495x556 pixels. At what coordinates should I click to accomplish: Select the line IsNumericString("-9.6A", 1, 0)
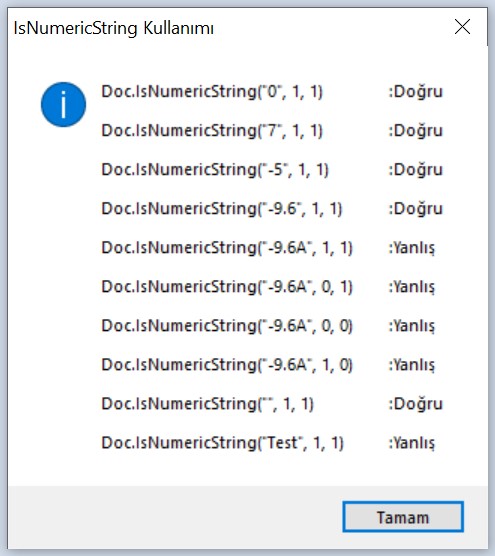click(227, 365)
